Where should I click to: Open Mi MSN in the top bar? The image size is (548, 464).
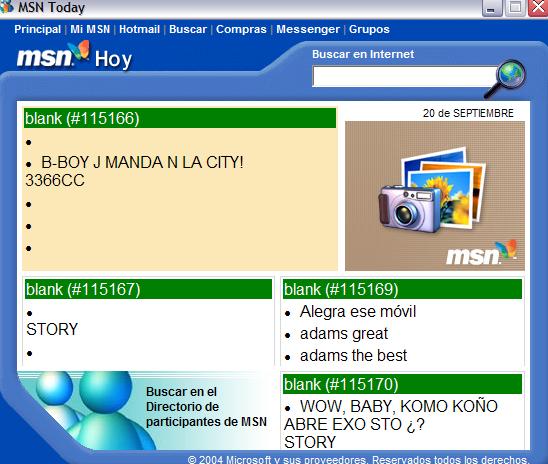click(90, 29)
